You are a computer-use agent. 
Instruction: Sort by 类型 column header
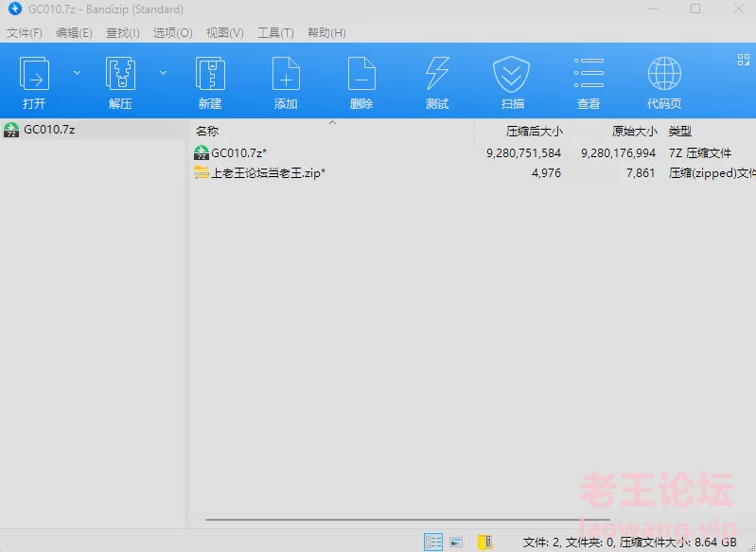pos(679,131)
